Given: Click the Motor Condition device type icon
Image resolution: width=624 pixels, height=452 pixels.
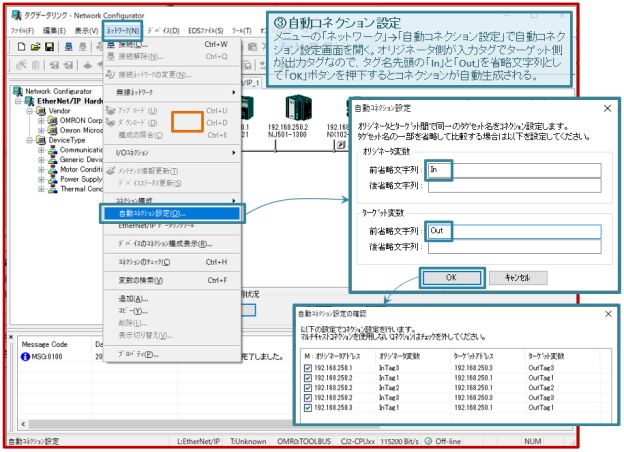Looking at the screenshot, I should [x=53, y=170].
